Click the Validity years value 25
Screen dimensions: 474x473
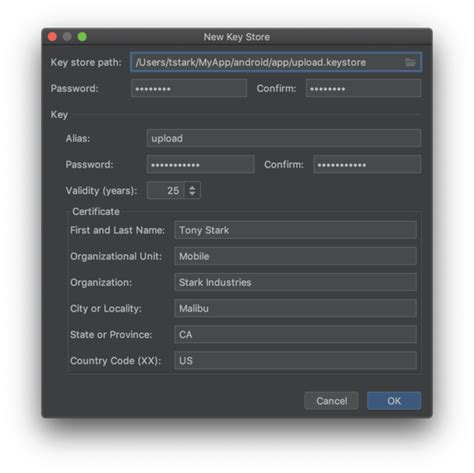[x=166, y=190]
